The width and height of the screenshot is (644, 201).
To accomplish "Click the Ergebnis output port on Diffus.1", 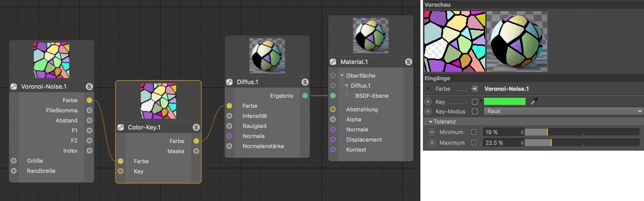I will tap(305, 96).
